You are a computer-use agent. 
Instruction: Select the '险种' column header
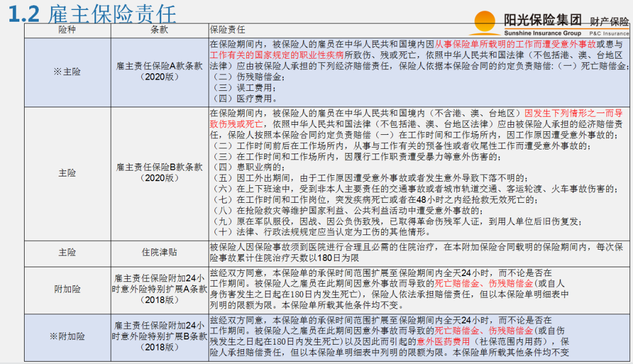pyautogui.click(x=67, y=30)
